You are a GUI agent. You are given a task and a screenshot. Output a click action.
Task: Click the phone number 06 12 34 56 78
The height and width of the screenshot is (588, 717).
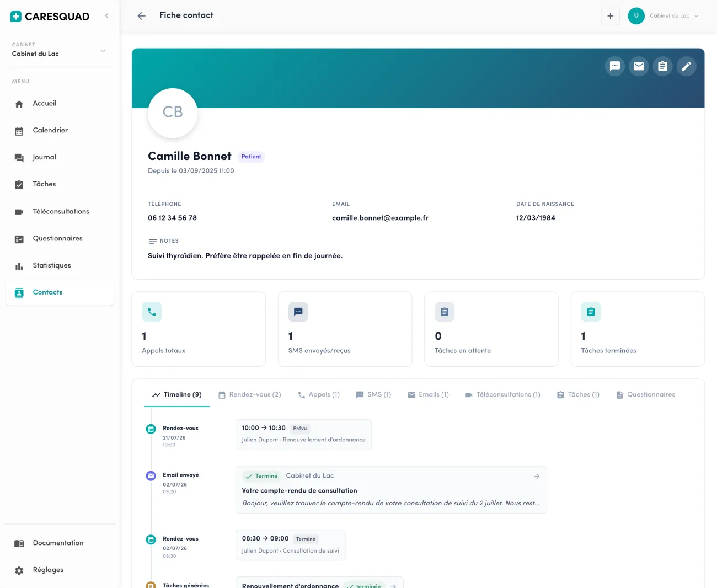click(x=172, y=218)
